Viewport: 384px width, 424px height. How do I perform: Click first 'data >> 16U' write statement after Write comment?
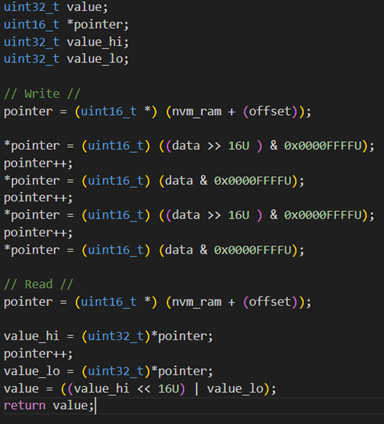(x=189, y=146)
